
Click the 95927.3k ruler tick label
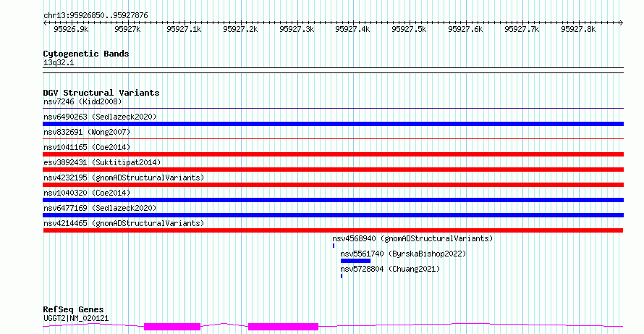(x=297, y=29)
